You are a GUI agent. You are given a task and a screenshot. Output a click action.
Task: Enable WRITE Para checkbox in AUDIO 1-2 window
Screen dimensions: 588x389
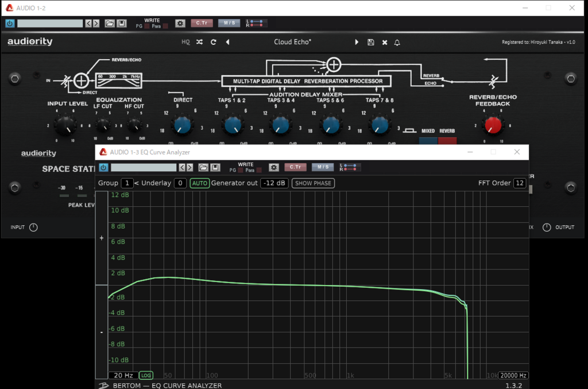pos(165,26)
